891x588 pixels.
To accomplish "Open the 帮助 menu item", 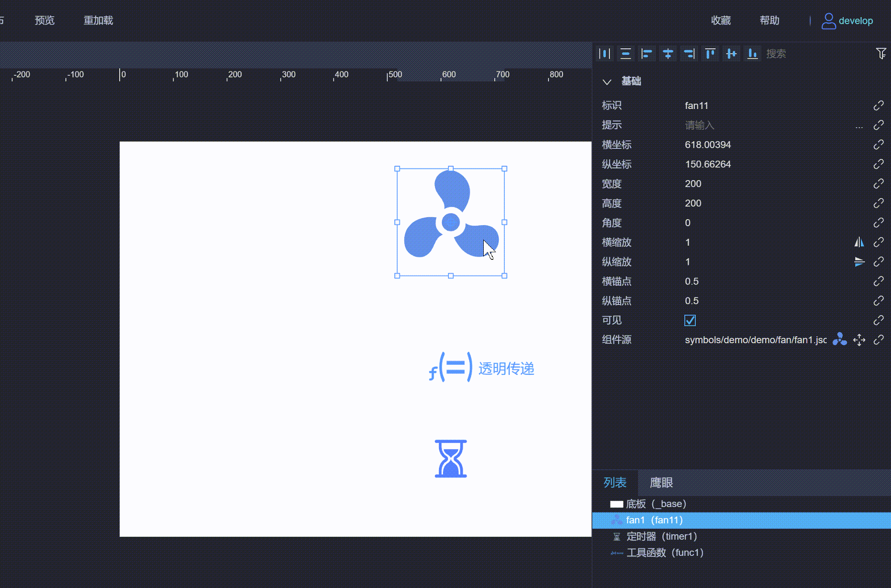I will [769, 21].
